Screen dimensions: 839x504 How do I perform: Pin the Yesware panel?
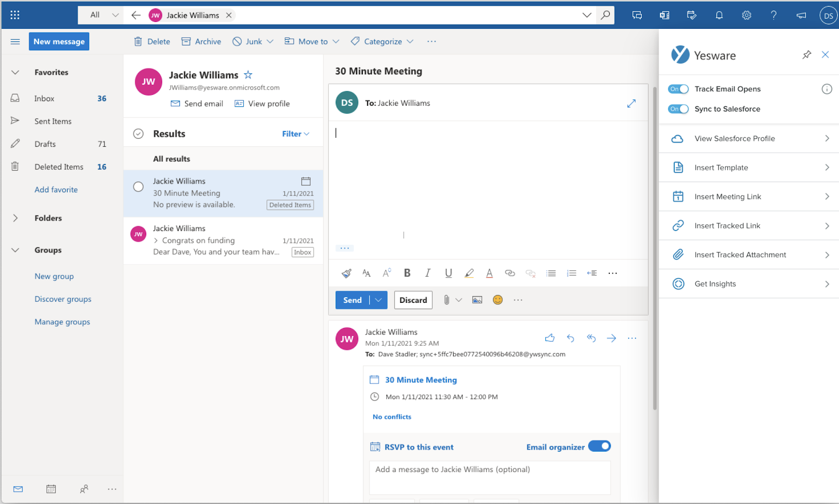(806, 55)
